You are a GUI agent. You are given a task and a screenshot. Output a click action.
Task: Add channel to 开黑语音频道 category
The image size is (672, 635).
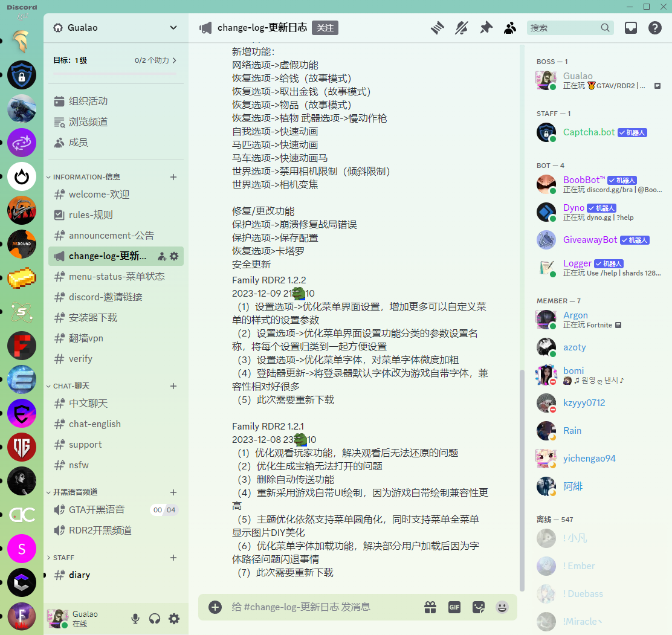click(173, 492)
